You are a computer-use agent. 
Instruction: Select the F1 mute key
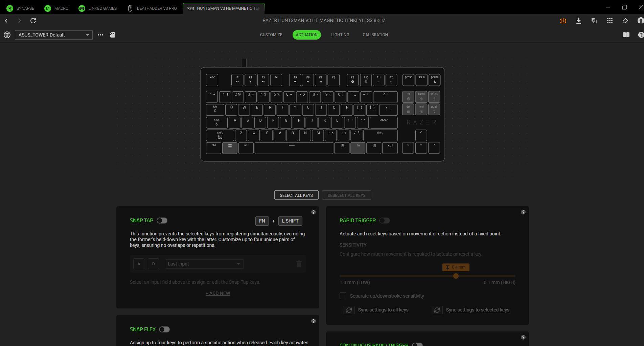tap(237, 80)
